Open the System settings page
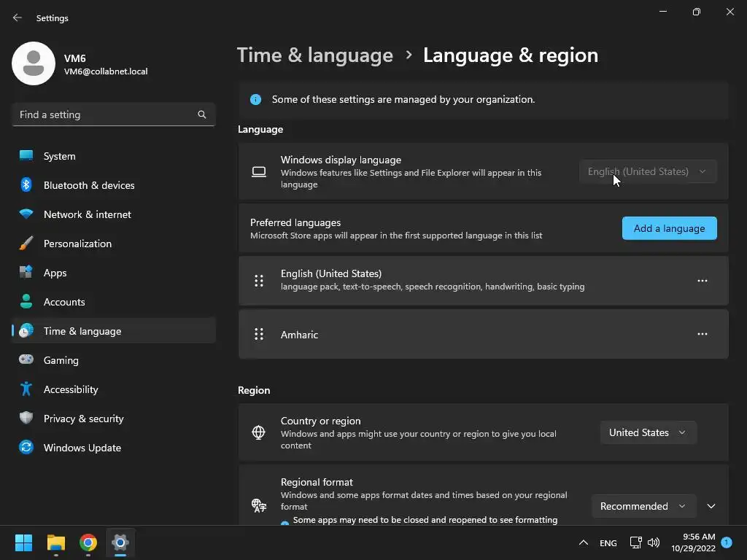 pyautogui.click(x=113, y=156)
